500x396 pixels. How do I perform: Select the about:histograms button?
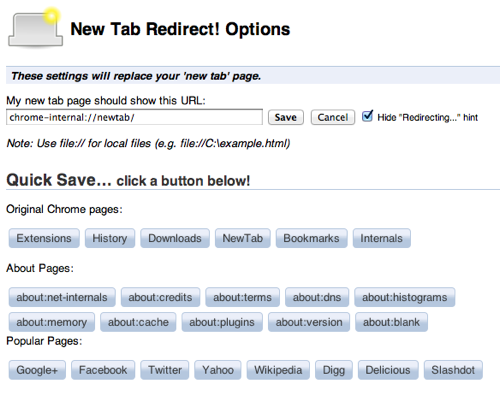[x=405, y=297]
